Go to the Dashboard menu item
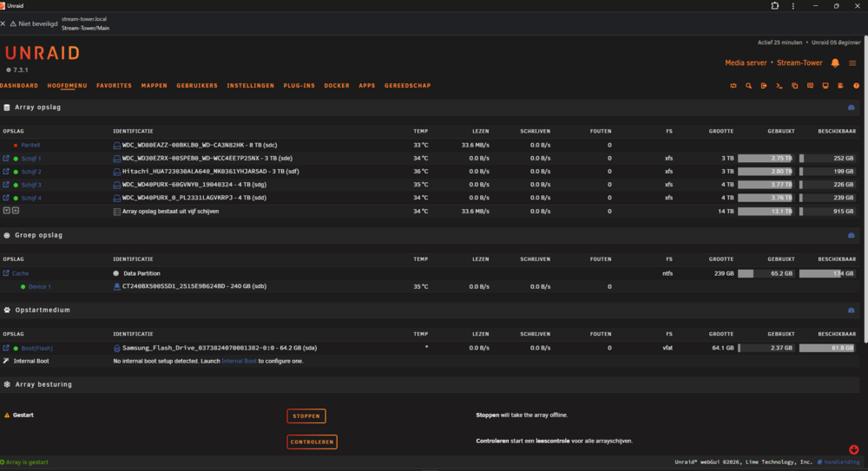Screen dimensions: 868x471 coord(19,86)
